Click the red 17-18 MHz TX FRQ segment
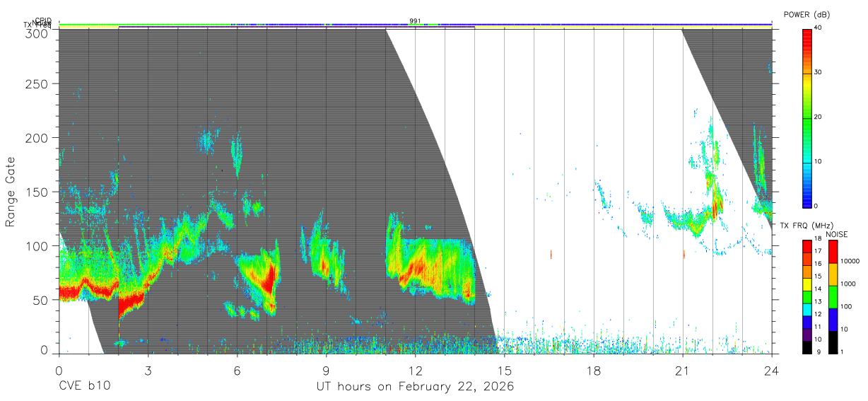Screen dimensions: 868x401 point(807,246)
